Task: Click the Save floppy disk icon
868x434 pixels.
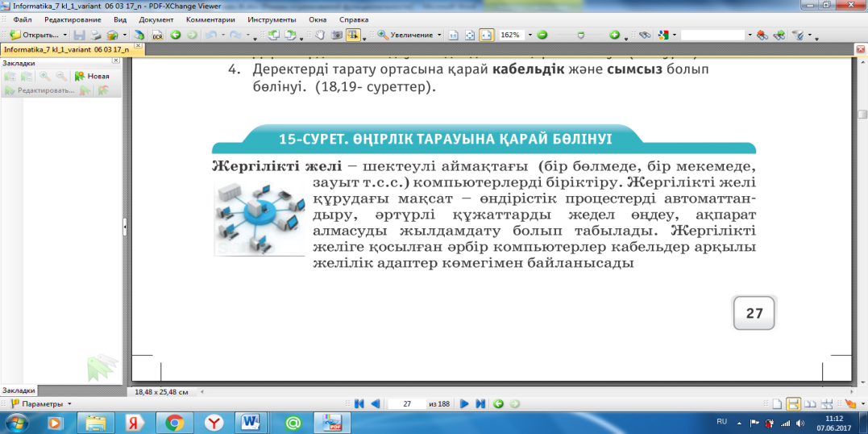Action: [x=80, y=35]
